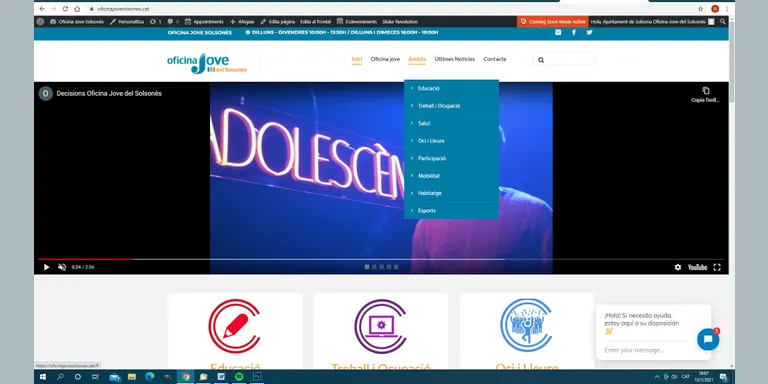Select the last slider pagination dot
Screen dimensions: 768x384
[396, 267]
